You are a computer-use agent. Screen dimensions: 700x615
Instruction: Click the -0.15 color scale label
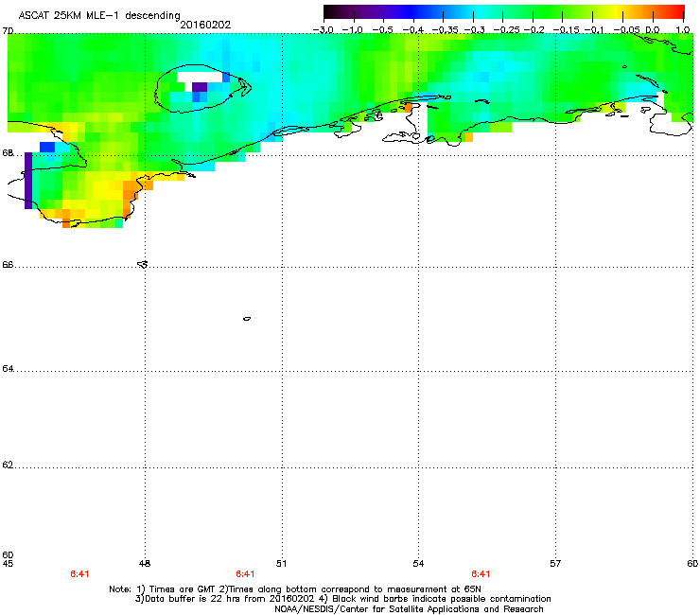click(x=566, y=30)
